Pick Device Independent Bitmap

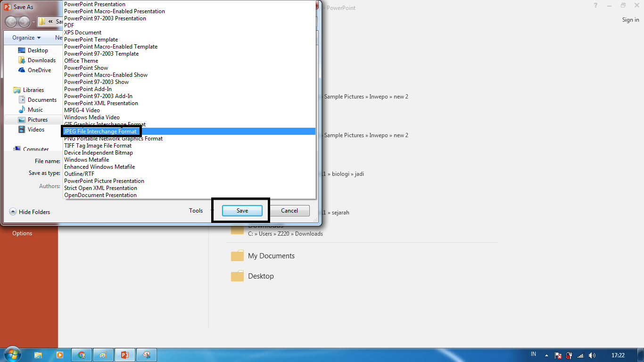(190, 153)
